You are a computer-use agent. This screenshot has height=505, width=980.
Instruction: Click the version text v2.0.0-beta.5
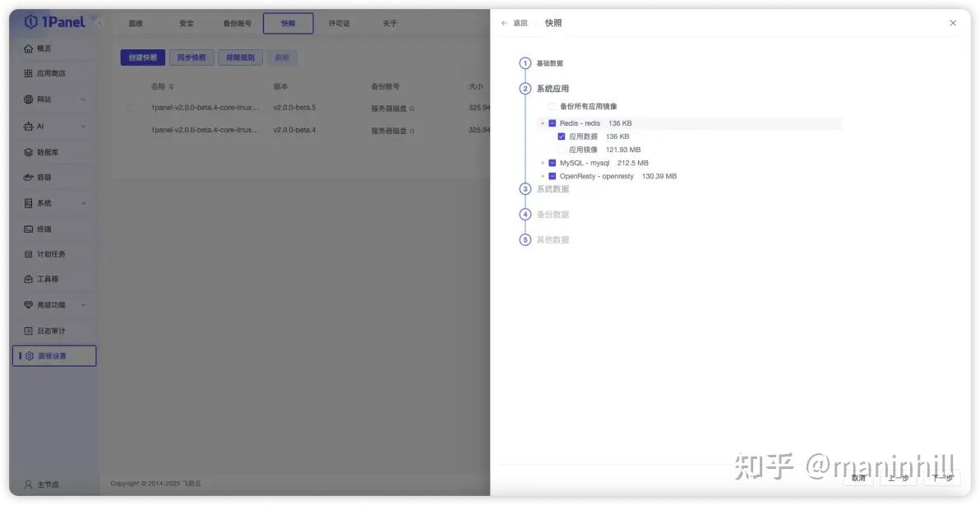click(x=294, y=108)
